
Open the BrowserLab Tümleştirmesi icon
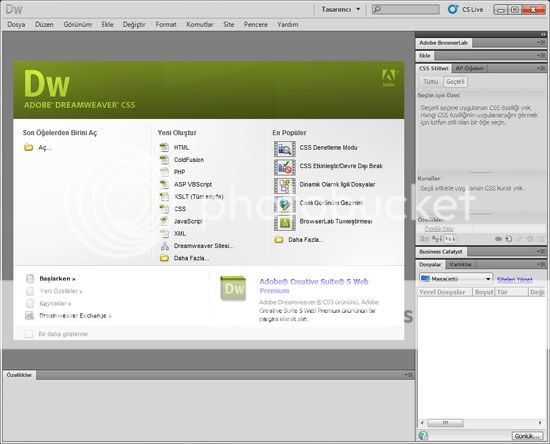(284, 222)
